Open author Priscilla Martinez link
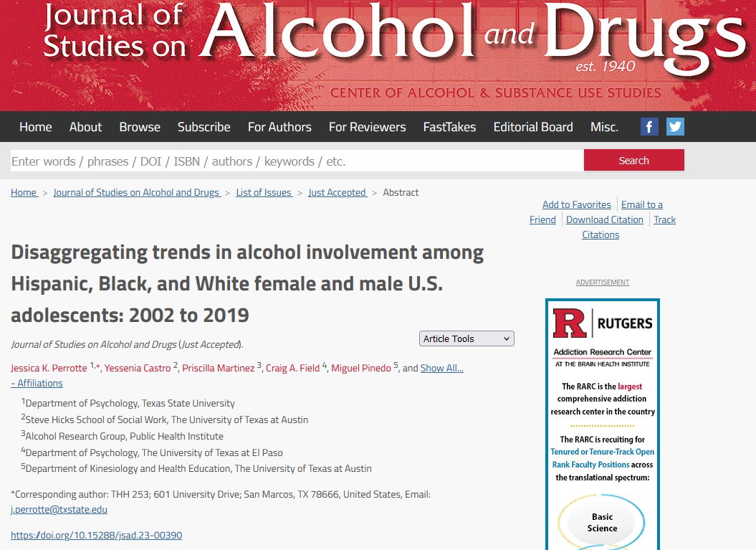Viewport: 756px width, 550px height. point(218,368)
